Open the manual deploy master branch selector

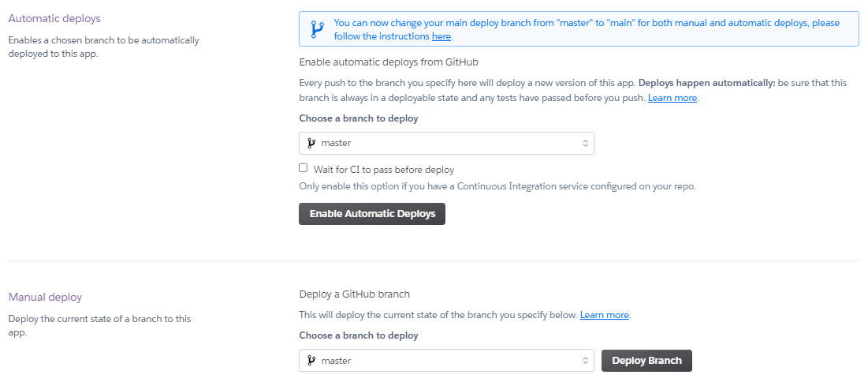click(x=446, y=361)
